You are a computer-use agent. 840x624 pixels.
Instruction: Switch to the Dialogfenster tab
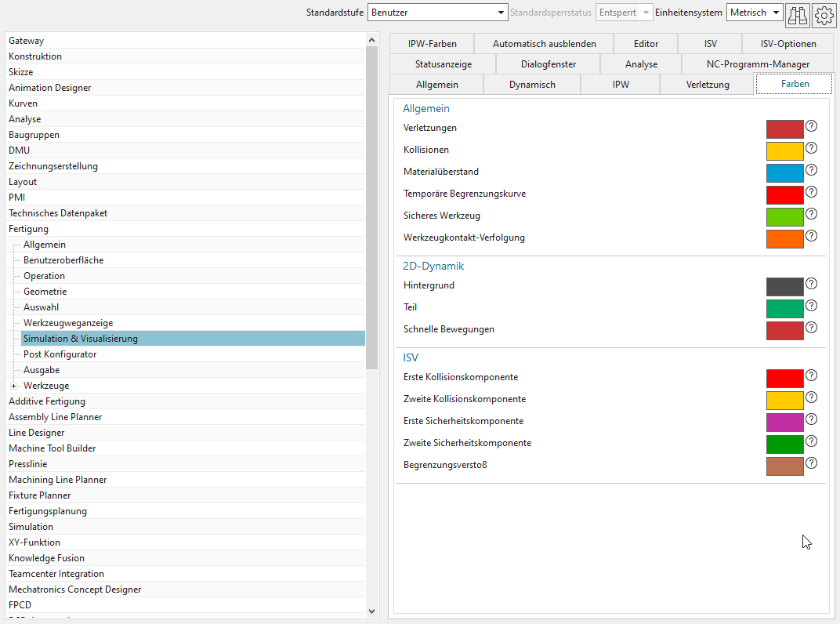[549, 64]
